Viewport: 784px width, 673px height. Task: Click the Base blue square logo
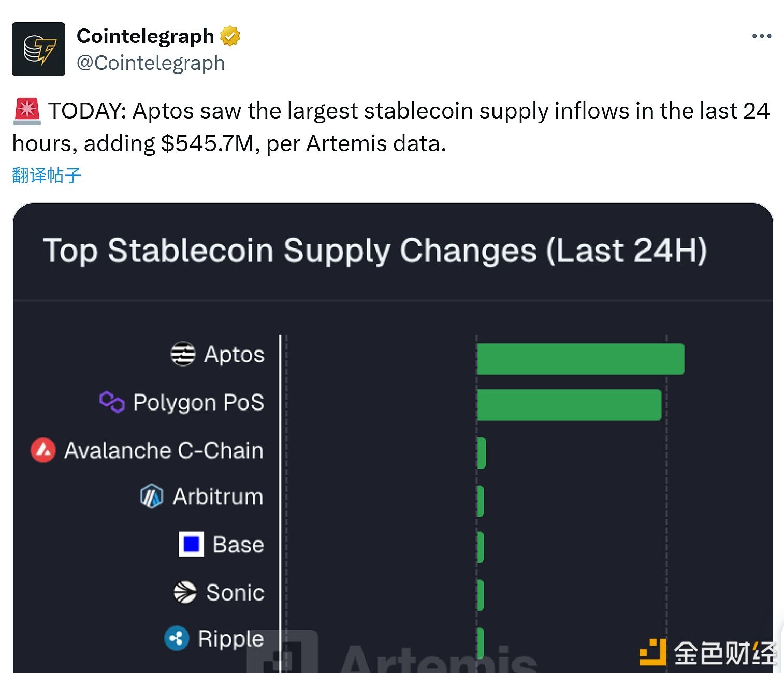click(191, 544)
